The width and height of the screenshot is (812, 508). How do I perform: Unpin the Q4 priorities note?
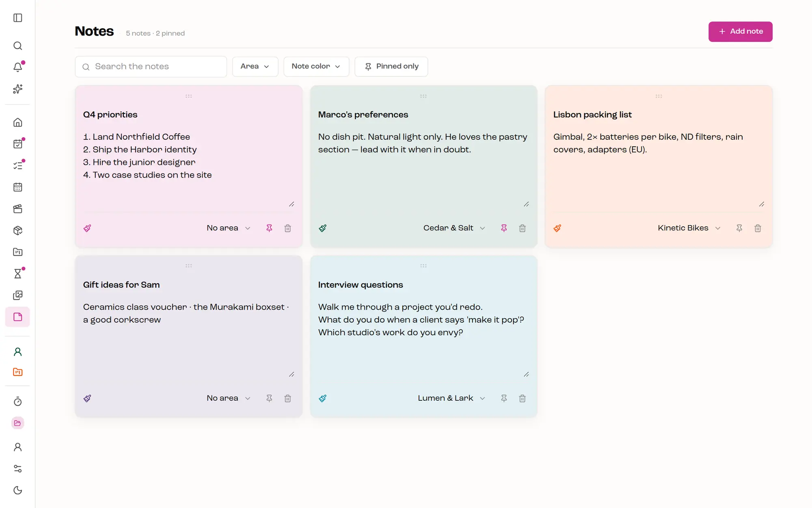pos(269,228)
